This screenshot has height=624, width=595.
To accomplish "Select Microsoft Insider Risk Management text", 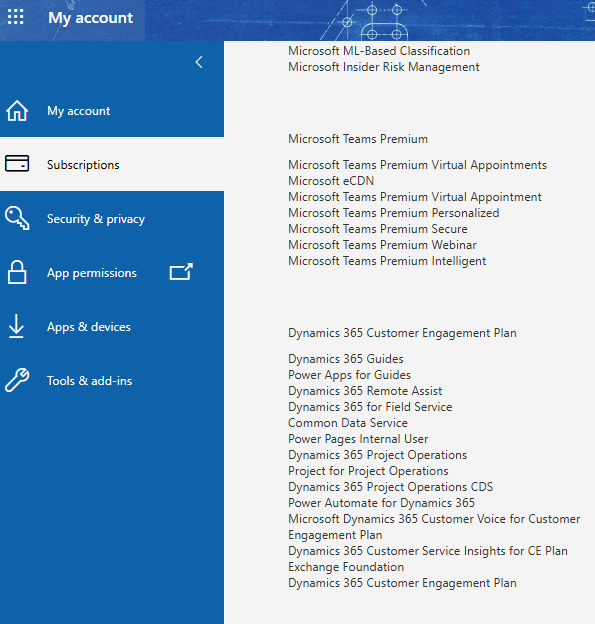I will click(384, 67).
